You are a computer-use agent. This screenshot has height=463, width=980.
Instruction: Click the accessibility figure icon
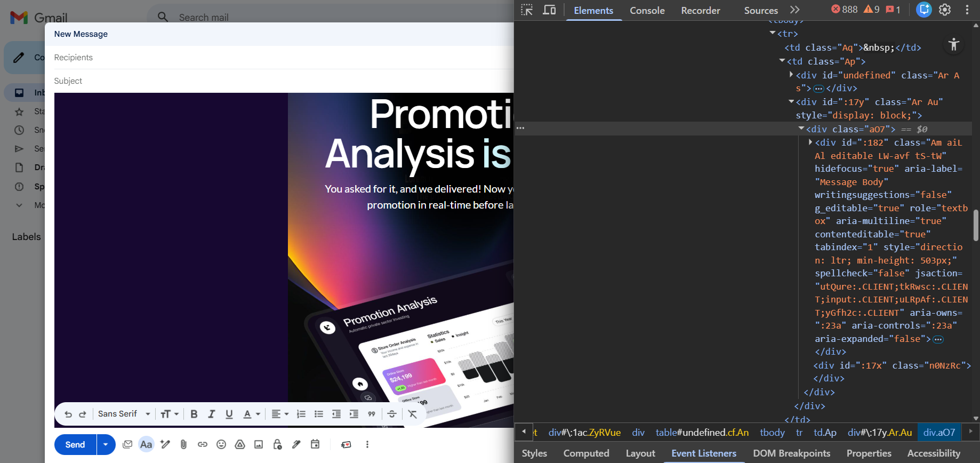(x=954, y=45)
